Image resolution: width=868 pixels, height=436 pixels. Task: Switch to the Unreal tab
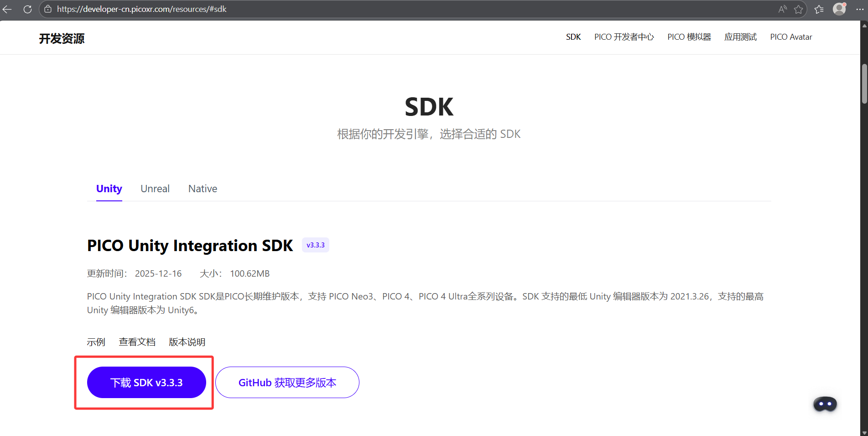(155, 189)
